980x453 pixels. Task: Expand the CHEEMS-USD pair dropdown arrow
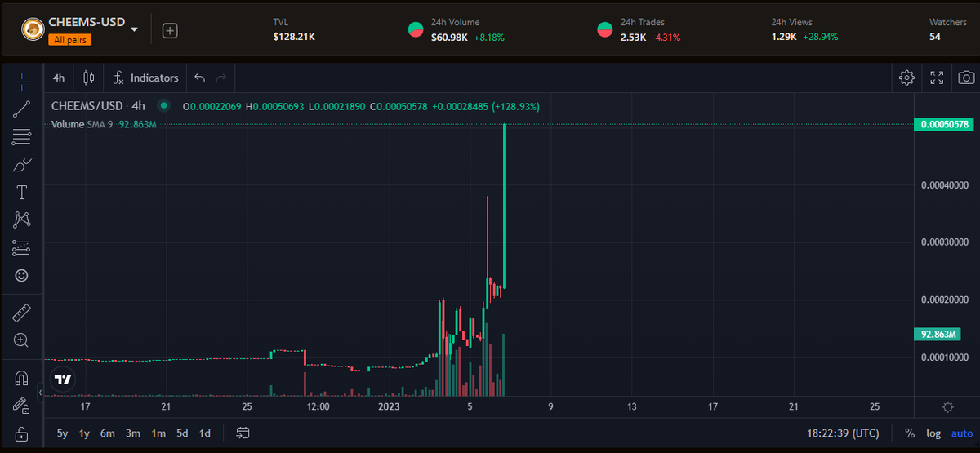[x=134, y=29]
